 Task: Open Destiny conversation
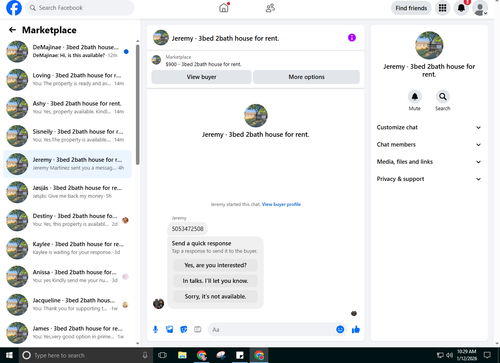(x=67, y=220)
